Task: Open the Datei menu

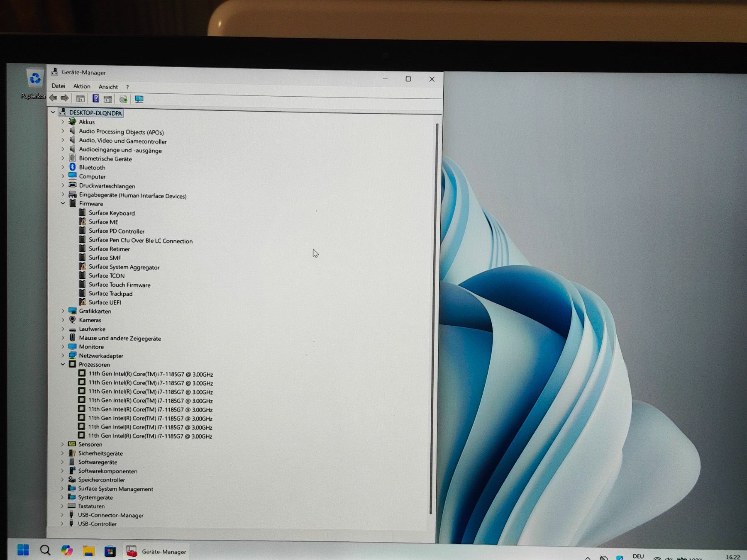Action: point(59,86)
